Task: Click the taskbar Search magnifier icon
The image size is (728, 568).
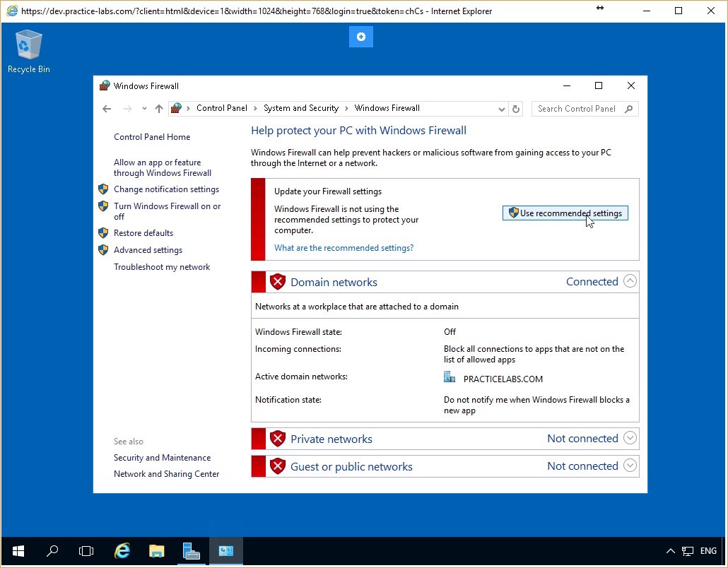Action: pyautogui.click(x=52, y=551)
